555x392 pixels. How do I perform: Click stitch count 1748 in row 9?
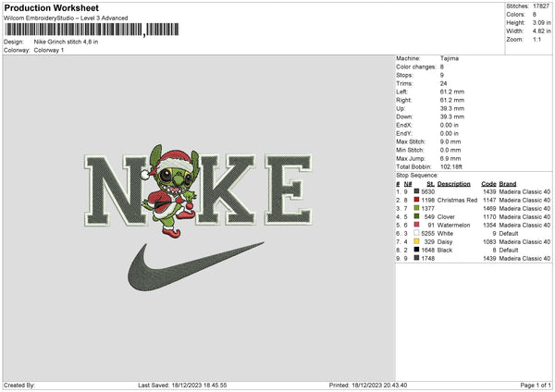tap(428, 258)
